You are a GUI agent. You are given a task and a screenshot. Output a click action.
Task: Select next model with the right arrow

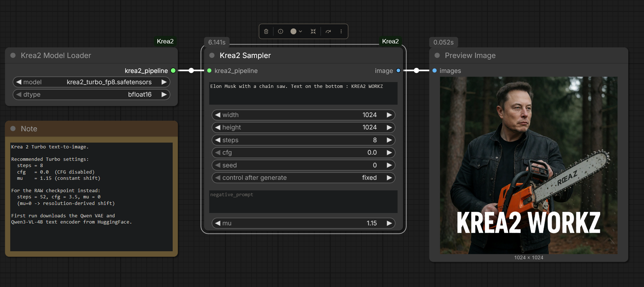click(164, 82)
